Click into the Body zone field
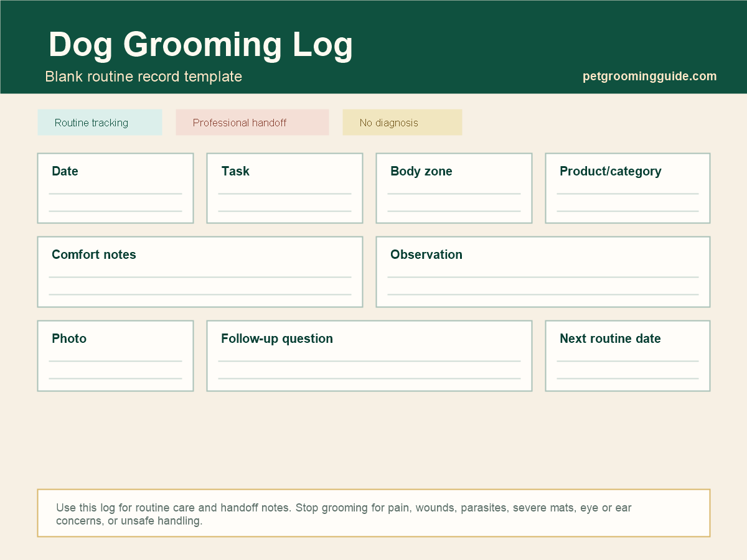 (x=454, y=188)
